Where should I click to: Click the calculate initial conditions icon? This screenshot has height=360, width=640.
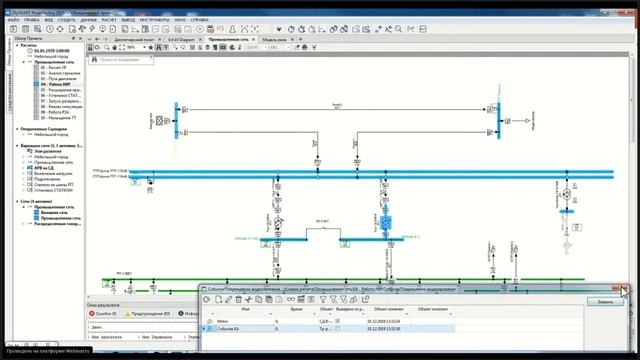pyautogui.click(x=291, y=29)
